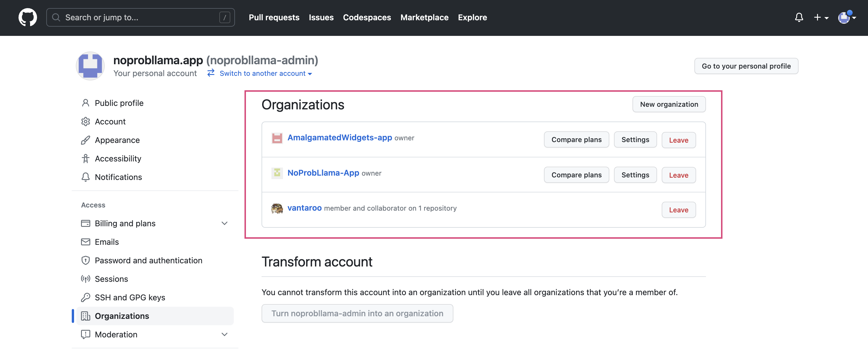The height and width of the screenshot is (353, 868).
Task: Click the Emails envelope icon
Action: [x=86, y=242]
